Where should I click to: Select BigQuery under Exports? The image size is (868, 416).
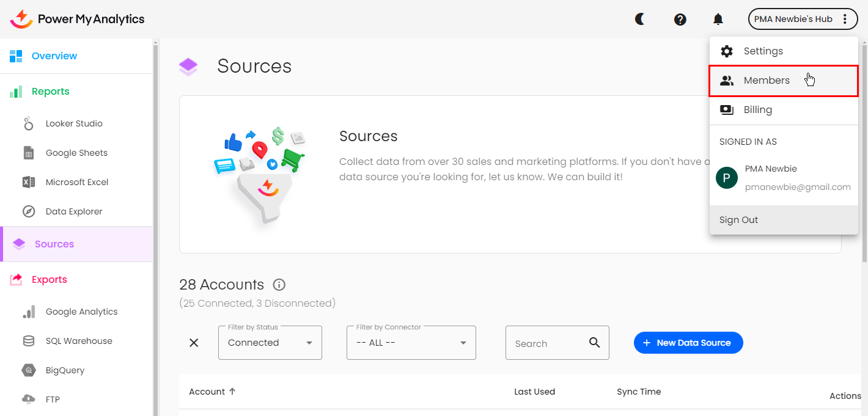pyautogui.click(x=65, y=370)
